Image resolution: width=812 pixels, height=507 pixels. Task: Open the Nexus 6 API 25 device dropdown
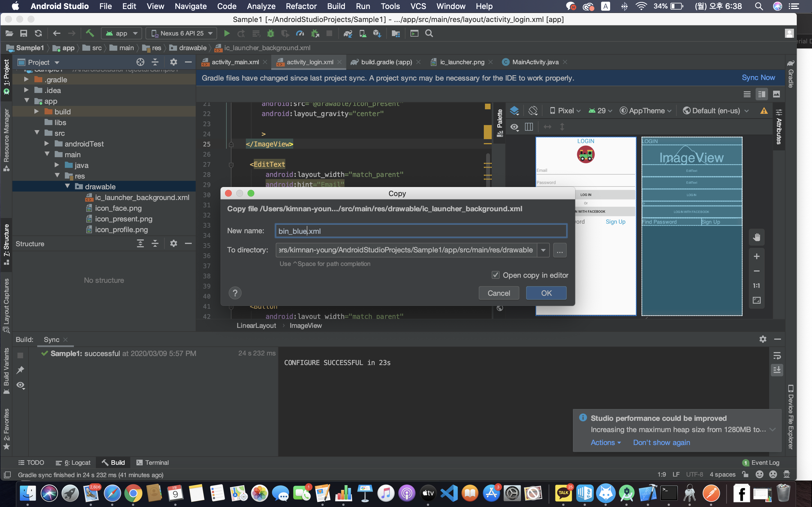(182, 33)
